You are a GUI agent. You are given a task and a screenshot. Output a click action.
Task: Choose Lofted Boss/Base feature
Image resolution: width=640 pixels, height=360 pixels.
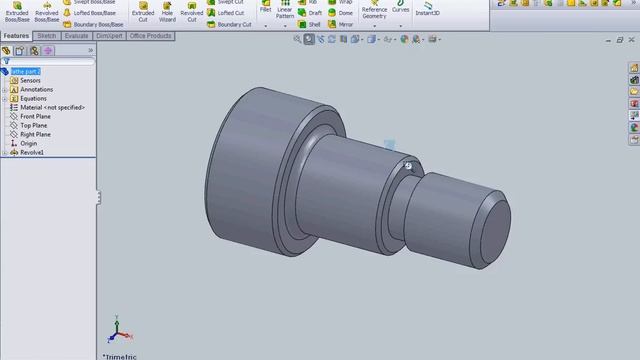pyautogui.click(x=90, y=13)
